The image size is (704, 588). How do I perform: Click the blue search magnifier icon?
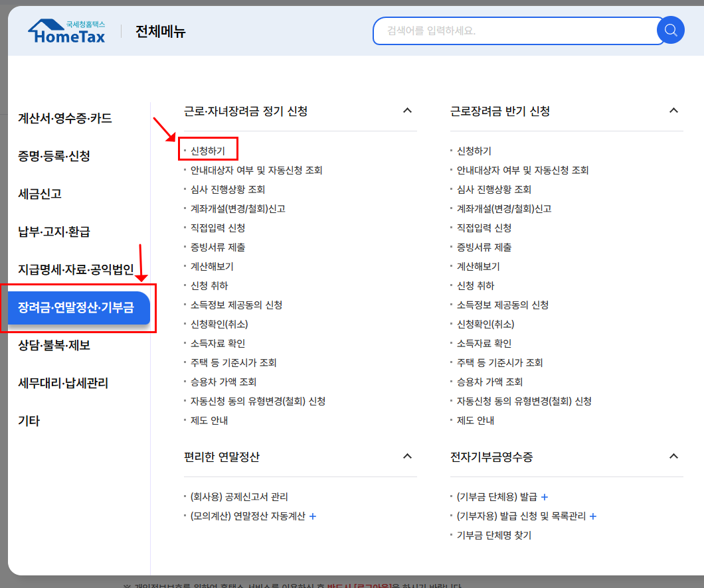point(671,30)
